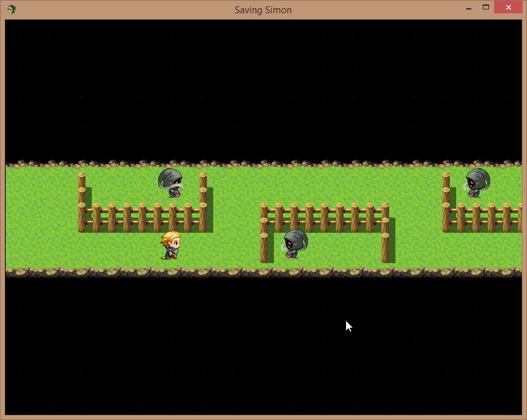Select the blond hero character
This screenshot has height=420, width=527.
[x=171, y=245]
